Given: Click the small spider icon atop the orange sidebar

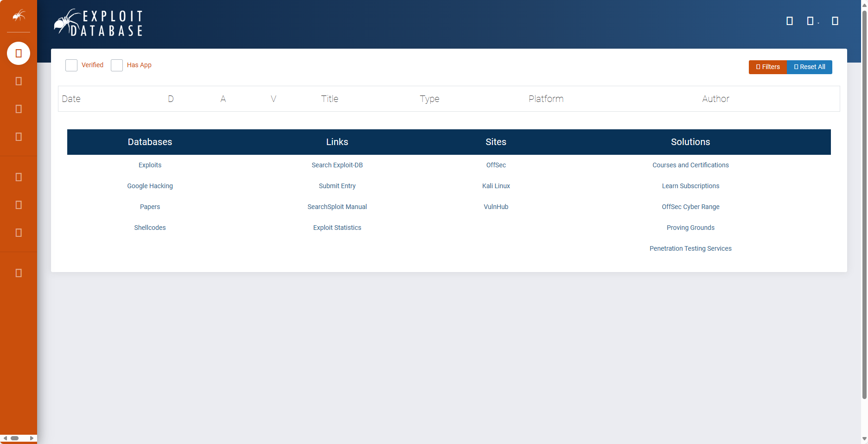Looking at the screenshot, I should (19, 16).
